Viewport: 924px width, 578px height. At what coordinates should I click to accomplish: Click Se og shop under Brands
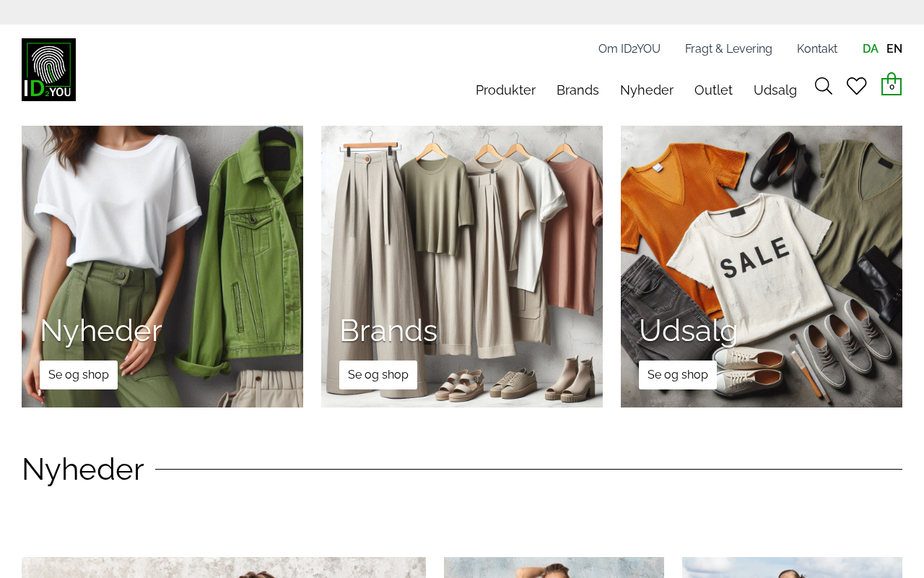[x=378, y=375]
